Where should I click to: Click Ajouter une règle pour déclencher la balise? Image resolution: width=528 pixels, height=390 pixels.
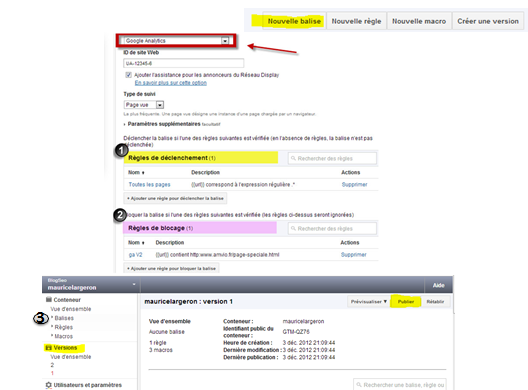(175, 198)
